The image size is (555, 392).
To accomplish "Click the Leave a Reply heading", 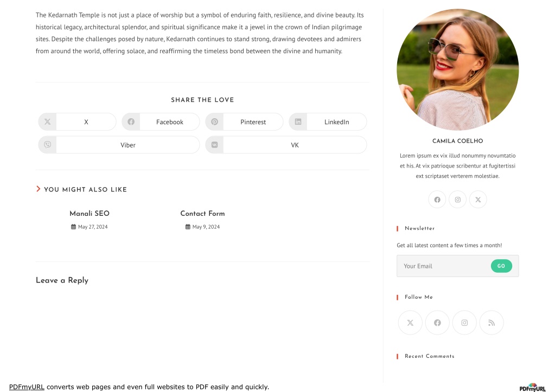I will coord(62,280).
